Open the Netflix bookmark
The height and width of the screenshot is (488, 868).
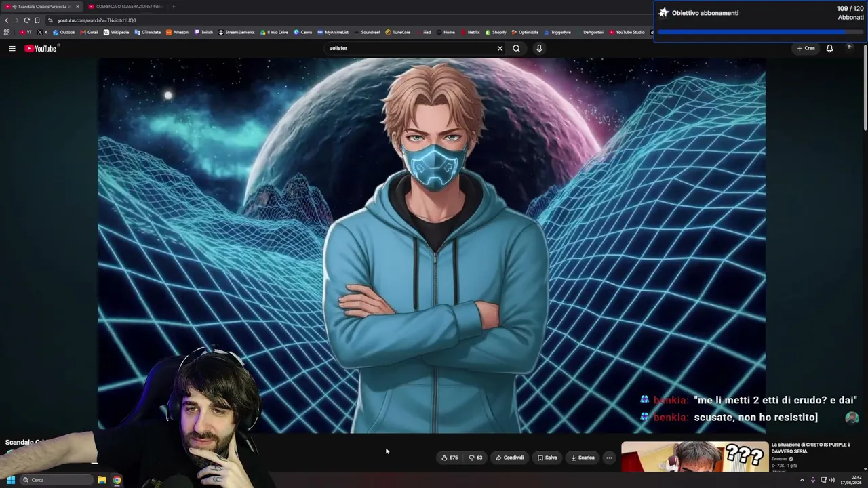tap(470, 32)
